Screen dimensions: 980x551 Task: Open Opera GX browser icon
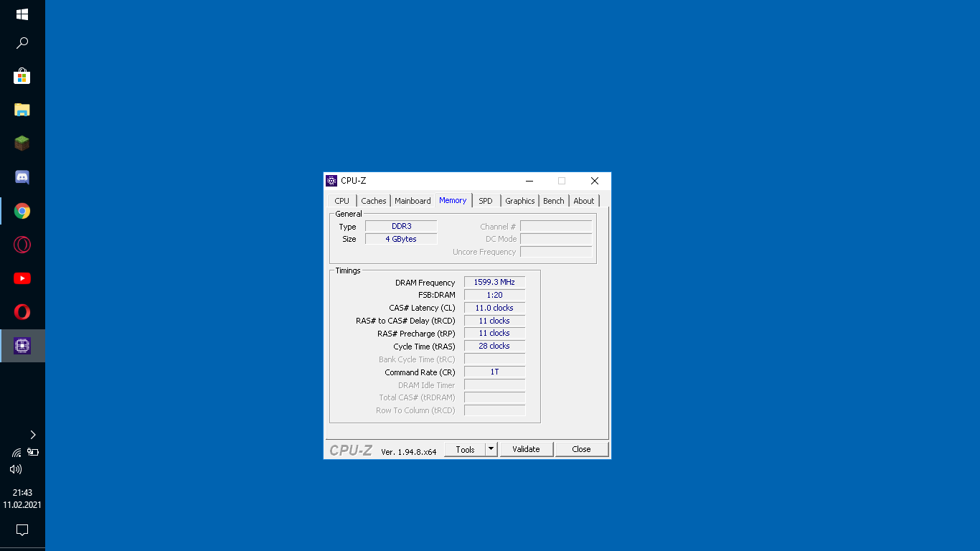tap(22, 245)
